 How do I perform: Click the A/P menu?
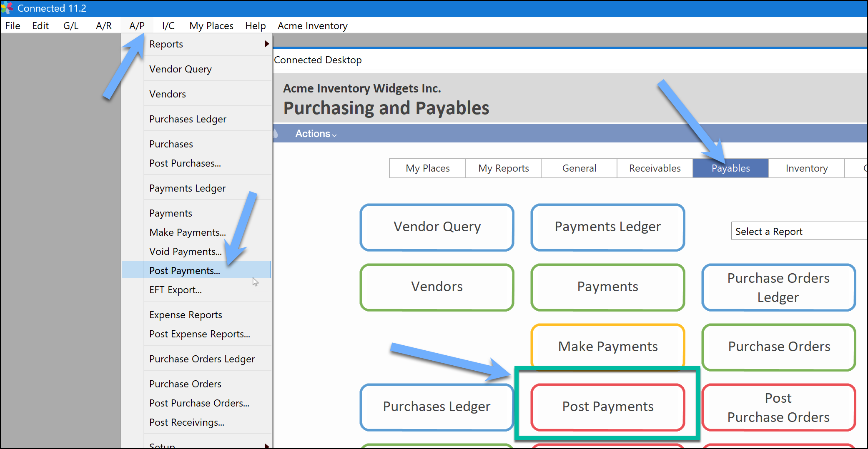click(137, 26)
